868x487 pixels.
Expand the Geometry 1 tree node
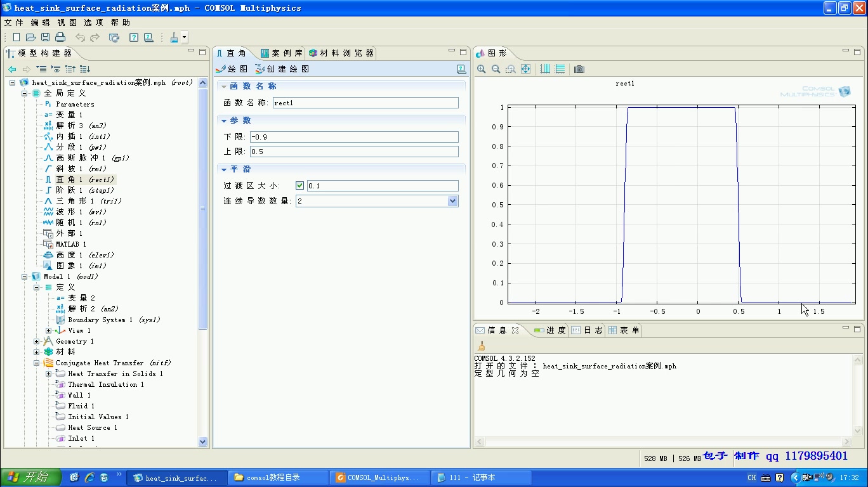point(37,341)
